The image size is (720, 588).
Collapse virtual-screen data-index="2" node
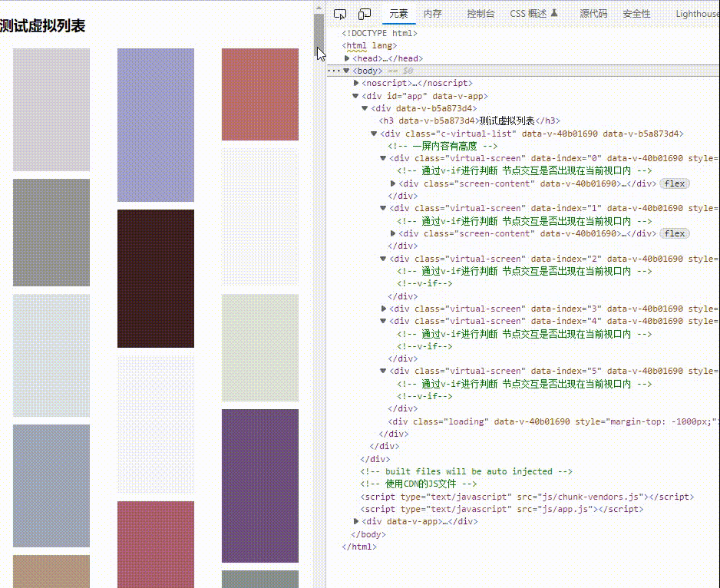pos(383,259)
